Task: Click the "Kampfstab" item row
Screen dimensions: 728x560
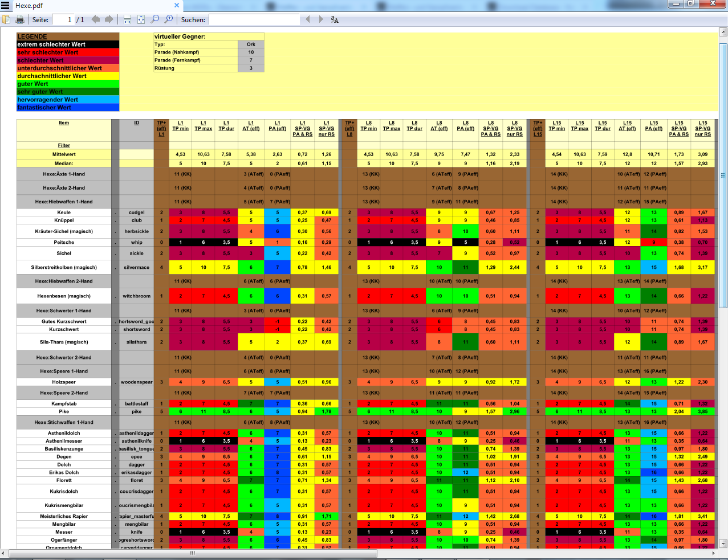Action: pyautogui.click(x=64, y=404)
